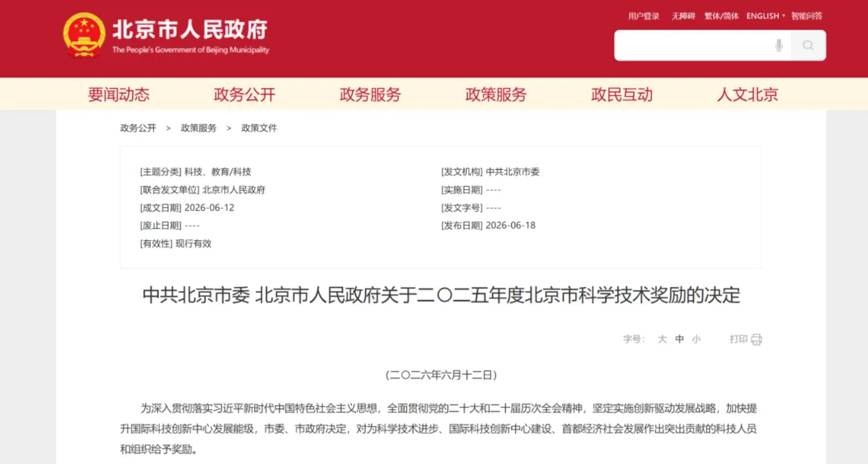Viewport: 868px width, 464px height.
Task: Click the 字号: label
Action: (x=634, y=339)
